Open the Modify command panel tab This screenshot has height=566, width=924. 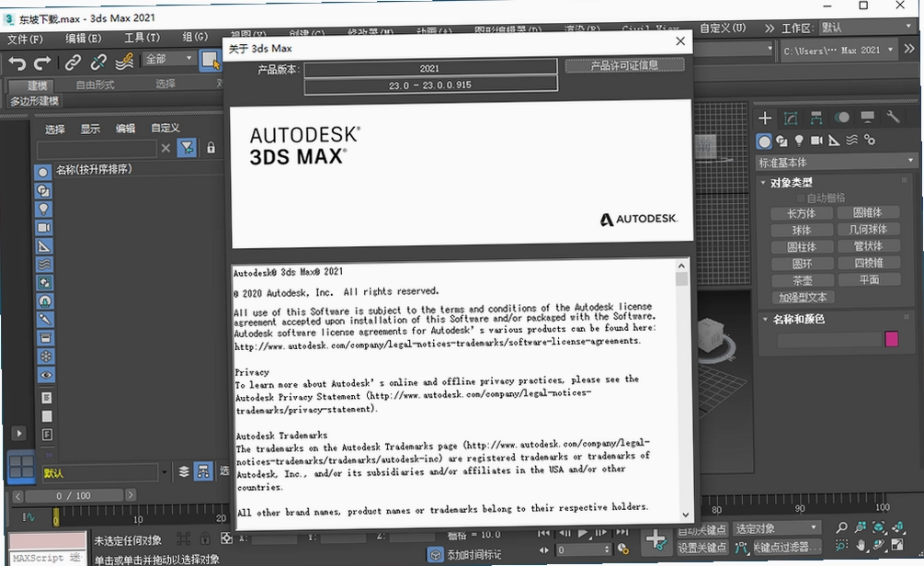click(791, 119)
